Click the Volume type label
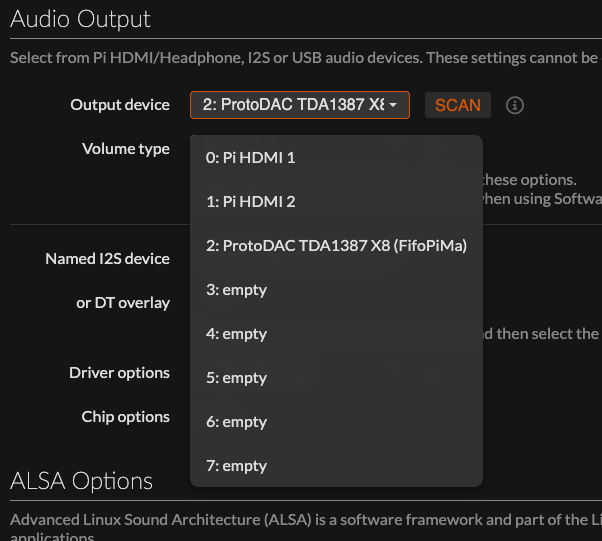The width and height of the screenshot is (602, 541). pos(126,149)
